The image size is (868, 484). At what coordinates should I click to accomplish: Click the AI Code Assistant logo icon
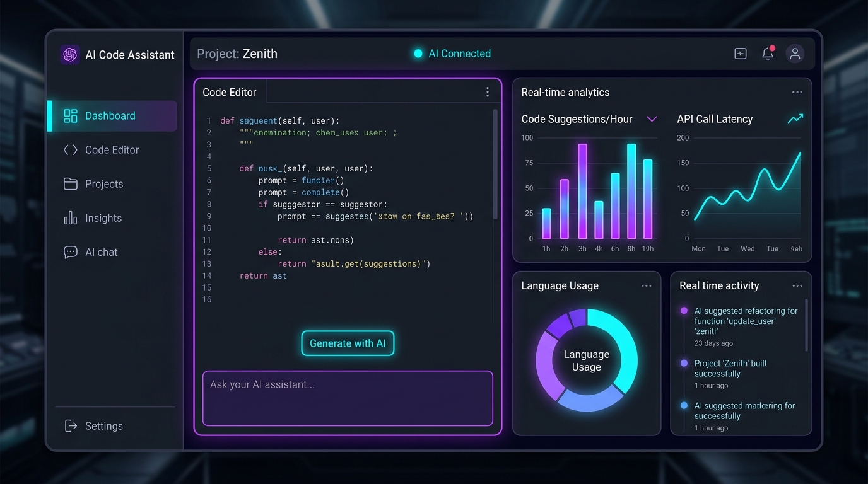click(70, 54)
